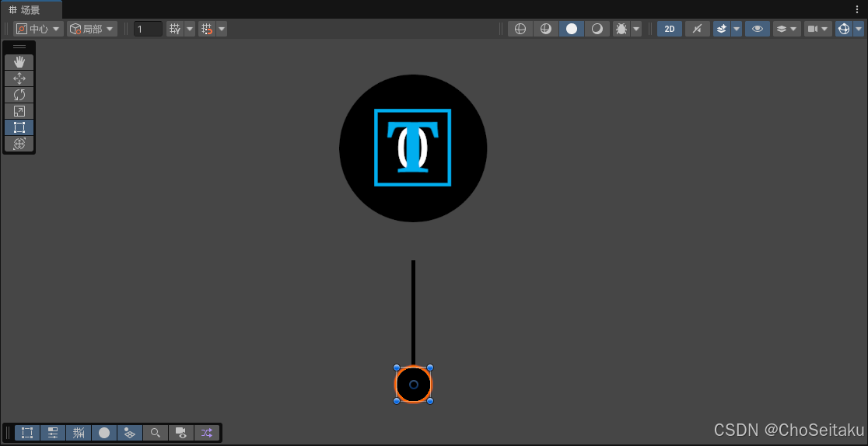Select the Scale tool
This screenshot has height=446, width=868.
(19, 111)
